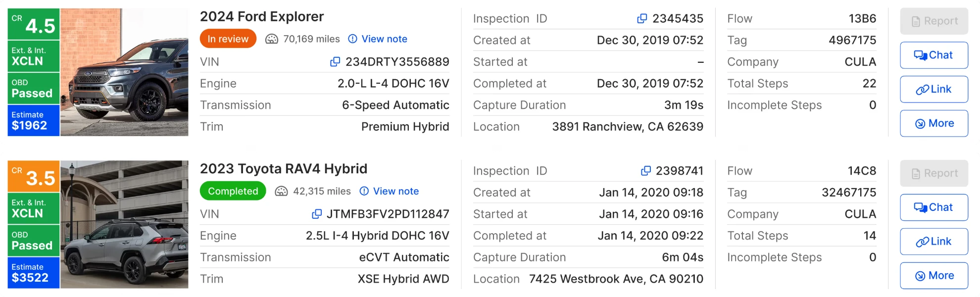Copy Inspection ID 2398741 icon
This screenshot has width=980, height=297.
pyautogui.click(x=646, y=171)
